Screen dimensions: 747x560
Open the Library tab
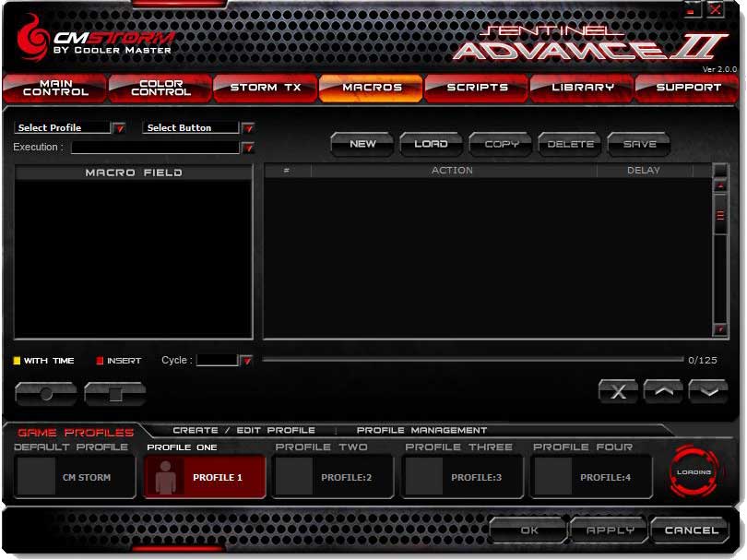point(582,88)
